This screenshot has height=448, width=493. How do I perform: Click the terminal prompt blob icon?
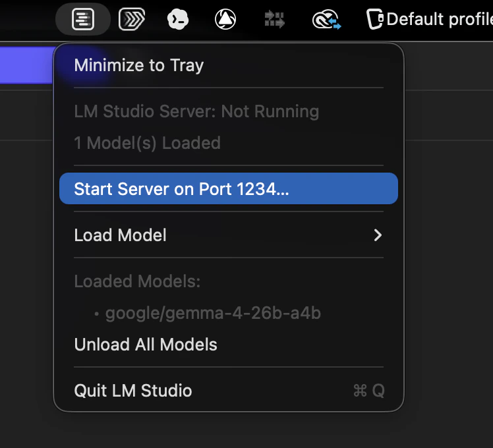pos(178,19)
